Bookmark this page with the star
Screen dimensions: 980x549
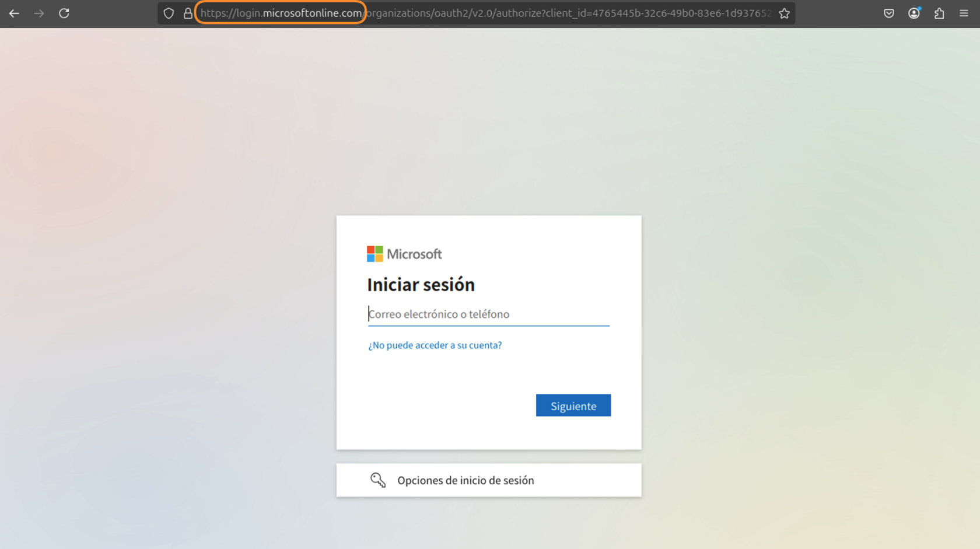(x=784, y=13)
